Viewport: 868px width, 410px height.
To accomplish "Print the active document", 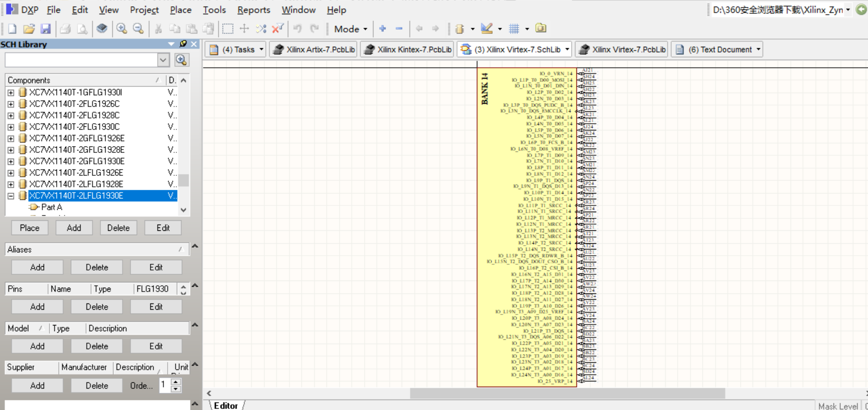I will point(65,29).
